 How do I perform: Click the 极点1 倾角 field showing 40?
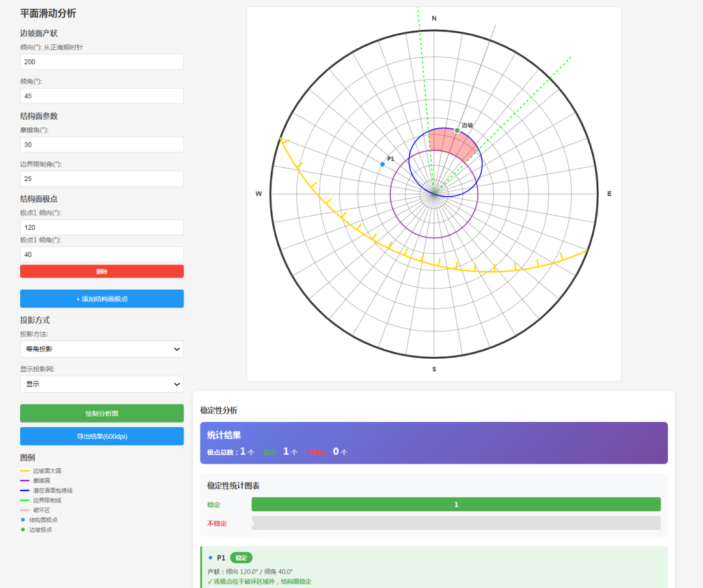[x=102, y=255]
